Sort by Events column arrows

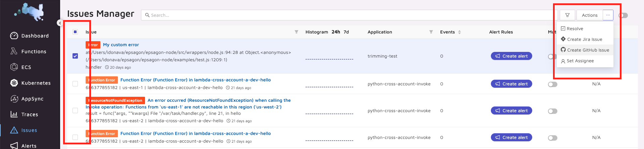point(459,32)
